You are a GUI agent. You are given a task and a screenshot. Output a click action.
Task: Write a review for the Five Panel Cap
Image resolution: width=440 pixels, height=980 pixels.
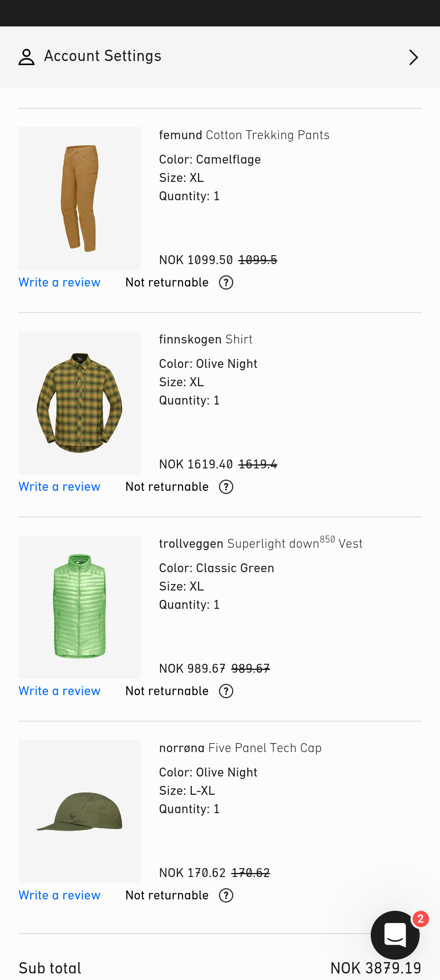pos(59,895)
